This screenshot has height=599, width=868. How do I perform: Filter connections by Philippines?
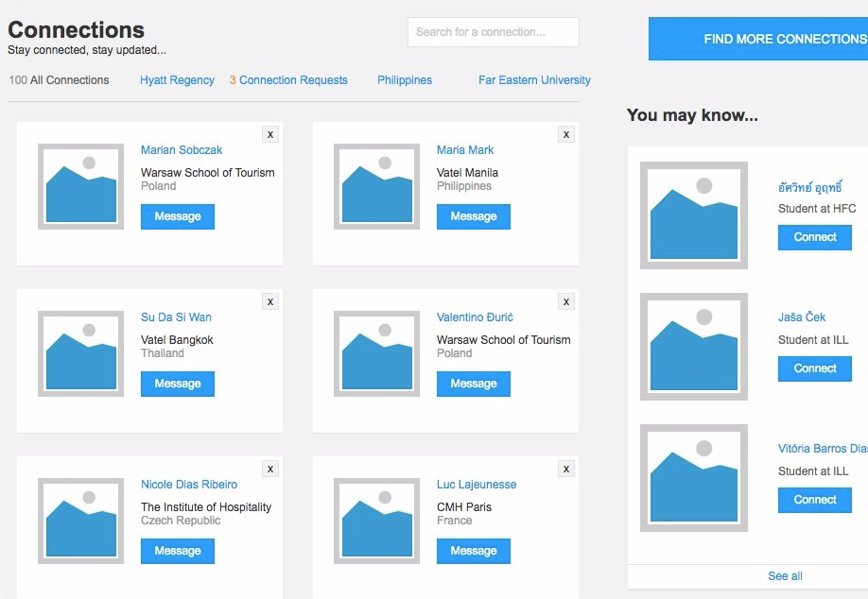tap(405, 80)
